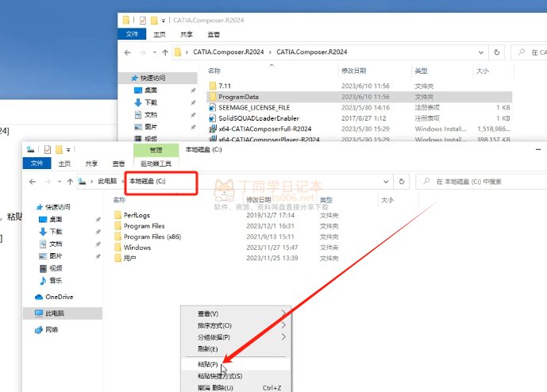This screenshot has height=392, width=547.
Task: Open Sort by (排序方式) submenu
Action: tap(236, 325)
